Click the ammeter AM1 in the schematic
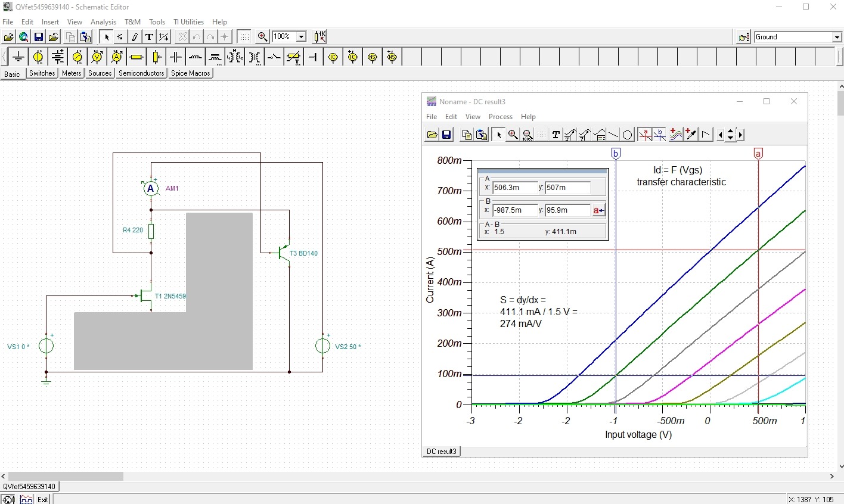Screen dimensions: 844x504 (x=151, y=188)
